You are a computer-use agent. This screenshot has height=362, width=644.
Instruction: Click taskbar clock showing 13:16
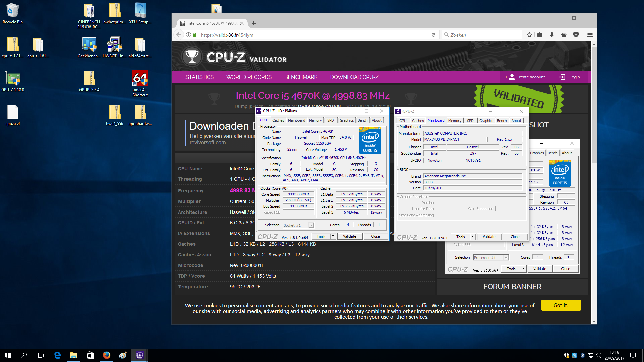[x=614, y=355]
